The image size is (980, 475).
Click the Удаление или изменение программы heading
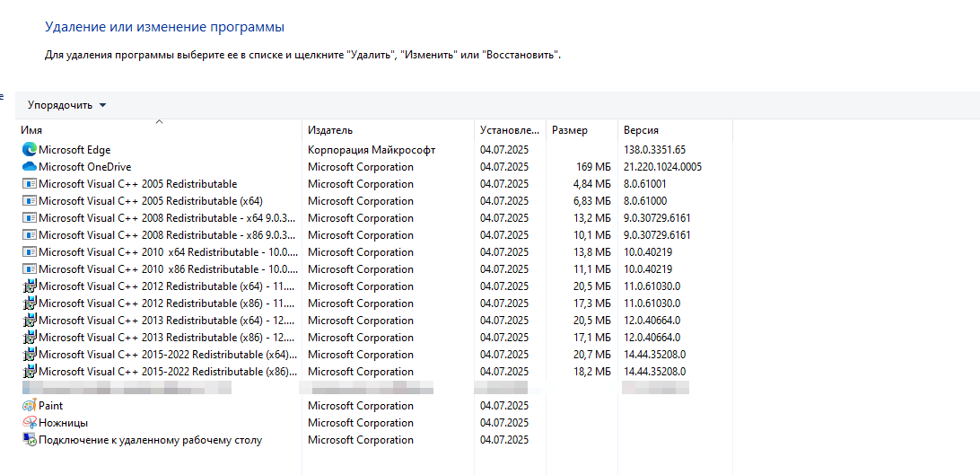pyautogui.click(x=165, y=28)
